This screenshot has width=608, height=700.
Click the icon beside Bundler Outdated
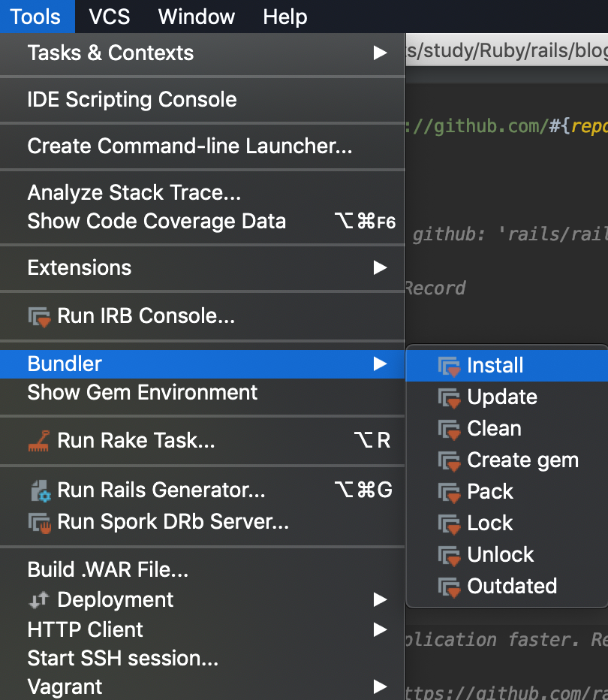(449, 587)
